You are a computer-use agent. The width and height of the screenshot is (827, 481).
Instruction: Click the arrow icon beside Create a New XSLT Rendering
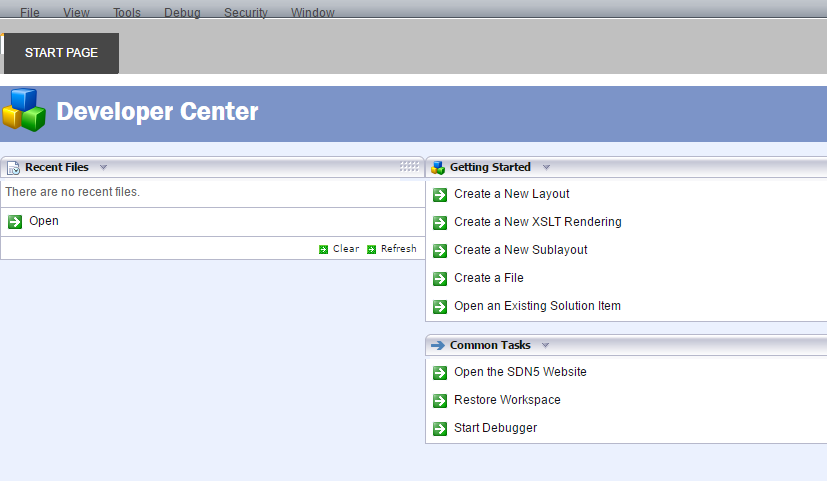tap(440, 223)
